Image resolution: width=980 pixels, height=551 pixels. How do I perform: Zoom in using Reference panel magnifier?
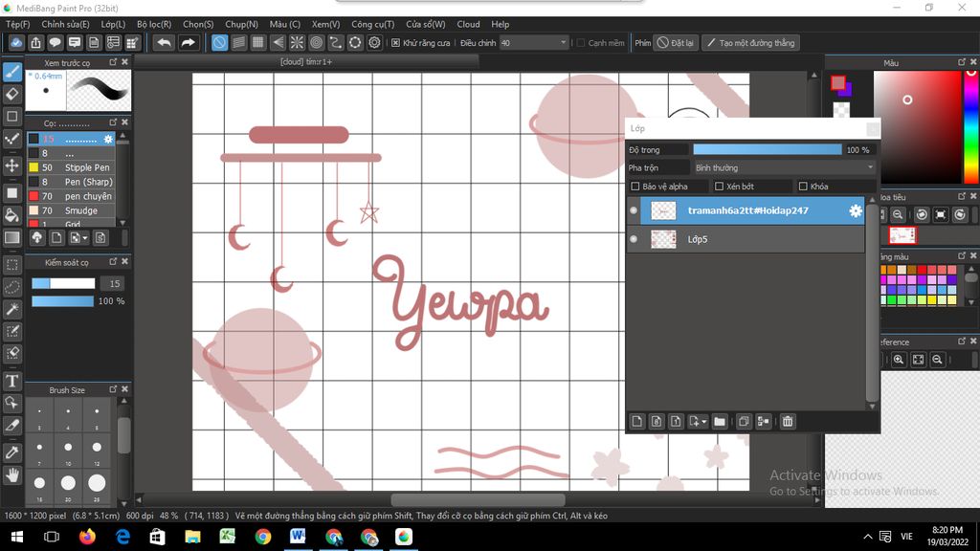click(898, 360)
